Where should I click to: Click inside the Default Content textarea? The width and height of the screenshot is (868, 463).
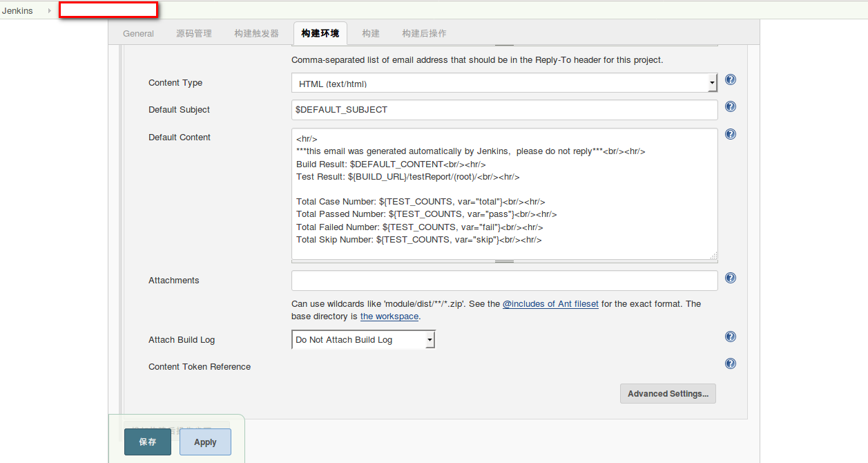pyautogui.click(x=504, y=193)
